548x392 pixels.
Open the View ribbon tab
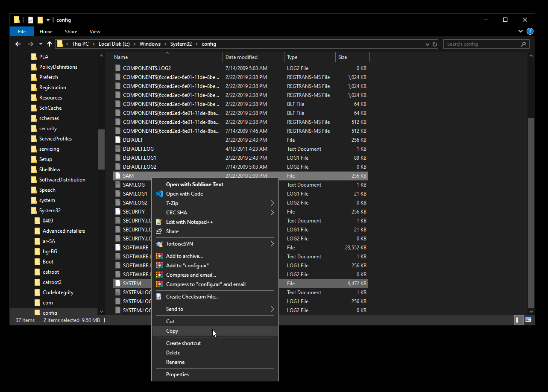pos(95,32)
